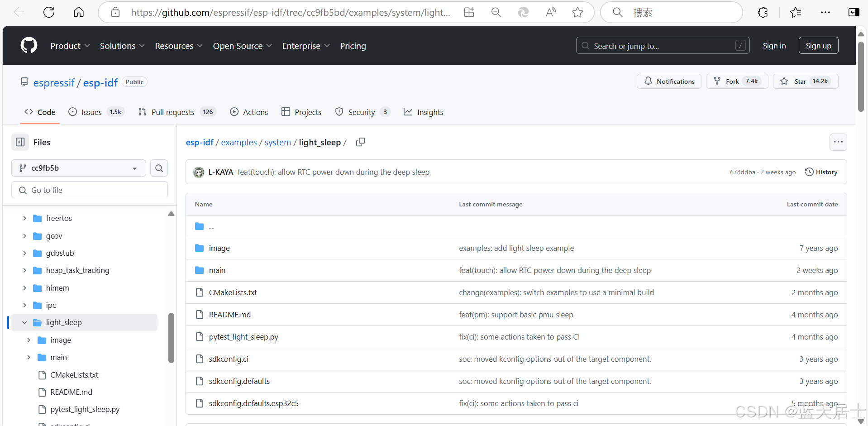
Task: Expand the freertos folder in tree
Action: (x=24, y=218)
